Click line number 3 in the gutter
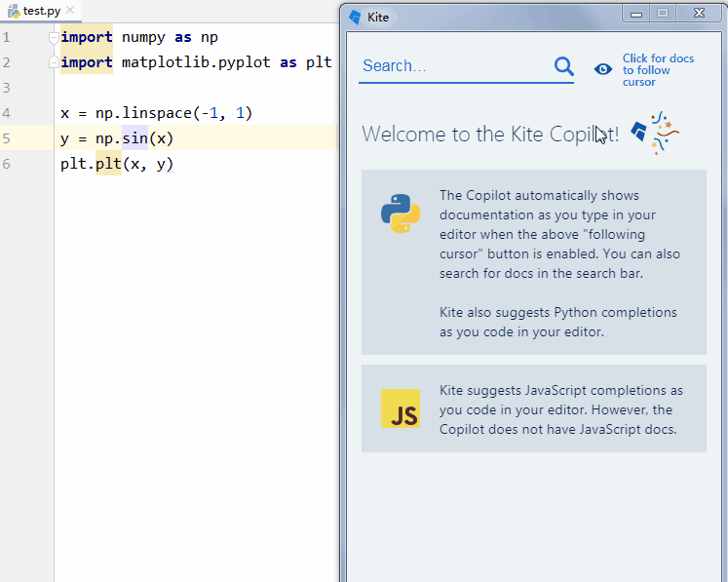 (6, 88)
